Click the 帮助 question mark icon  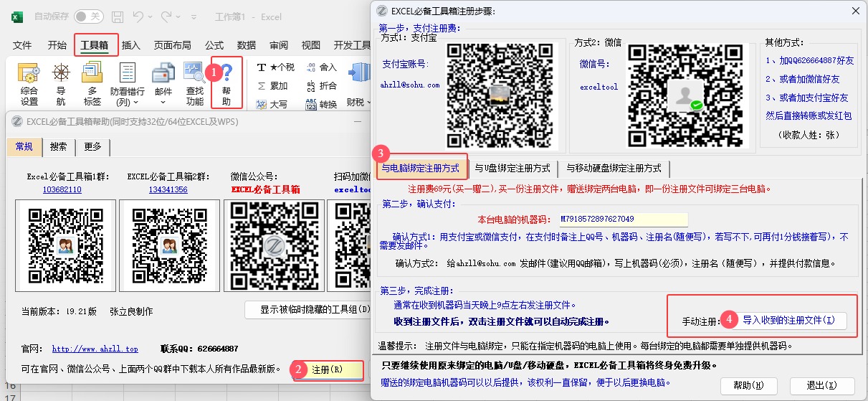point(226,74)
